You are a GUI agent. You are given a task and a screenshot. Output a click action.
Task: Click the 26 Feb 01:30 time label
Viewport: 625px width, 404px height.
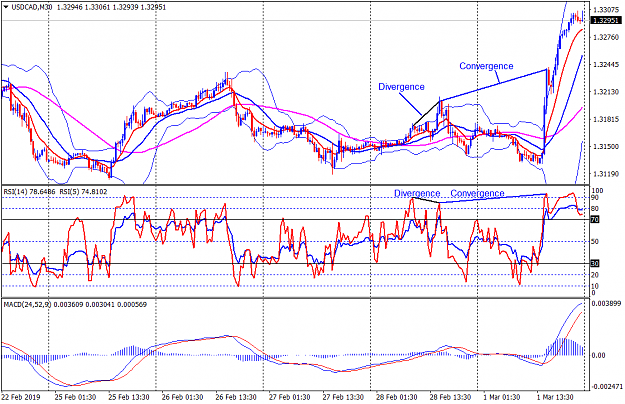pos(183,398)
